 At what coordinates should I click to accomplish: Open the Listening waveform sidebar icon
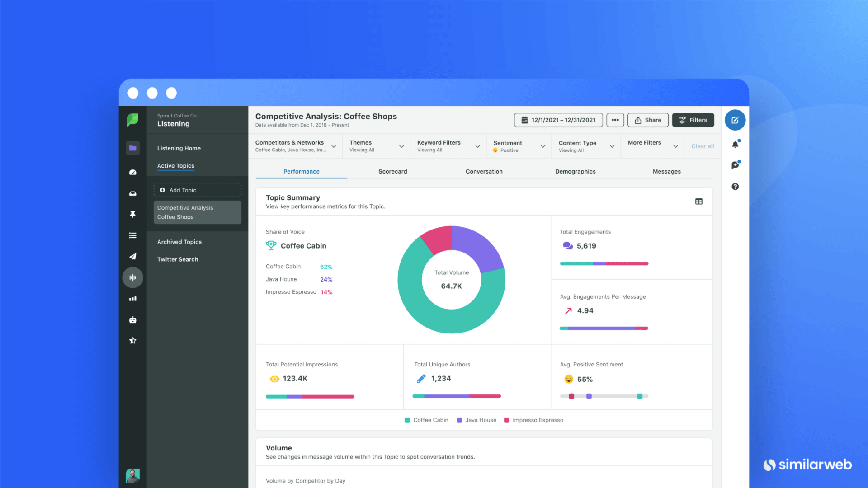click(x=132, y=277)
